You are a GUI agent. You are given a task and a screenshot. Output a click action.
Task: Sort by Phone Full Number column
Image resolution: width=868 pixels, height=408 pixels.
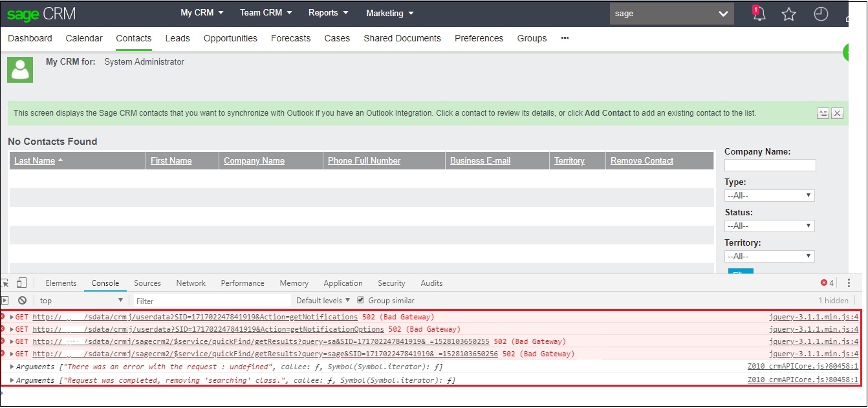pyautogui.click(x=364, y=160)
